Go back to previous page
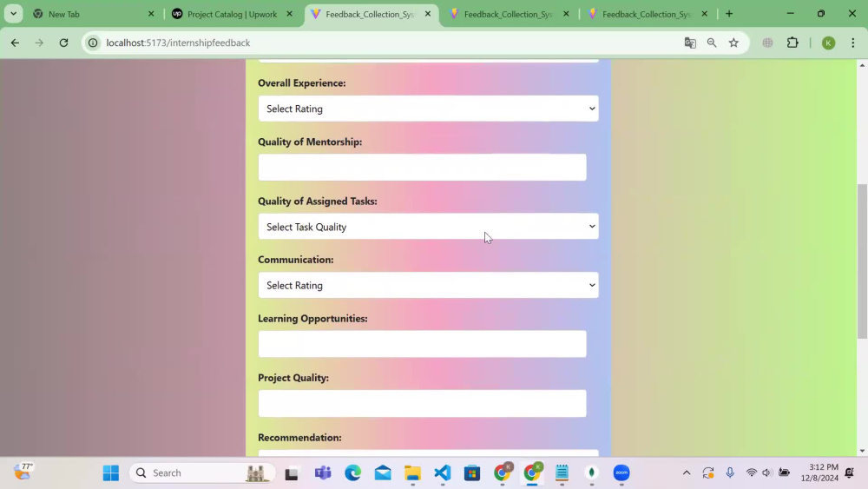Image resolution: width=868 pixels, height=489 pixels. click(15, 43)
